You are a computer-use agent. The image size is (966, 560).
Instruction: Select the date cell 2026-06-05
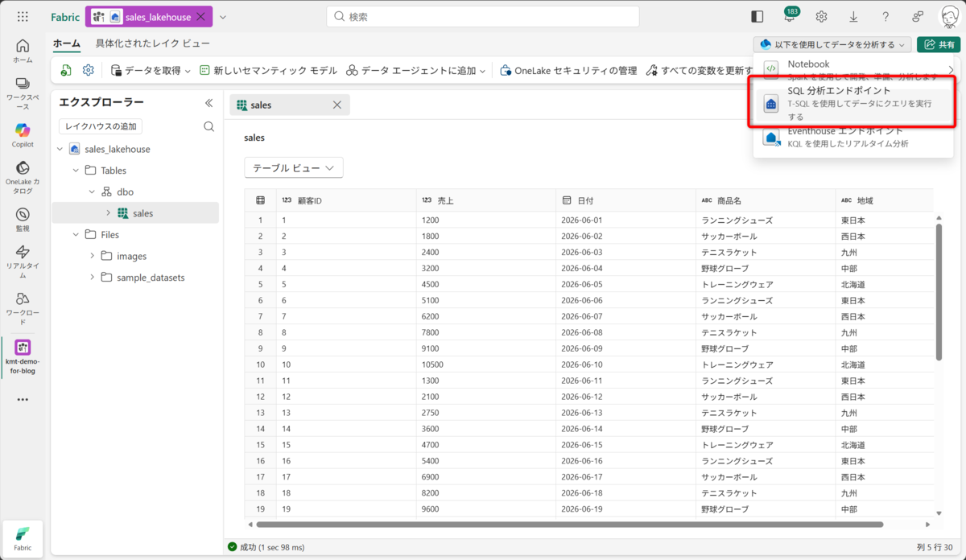pyautogui.click(x=625, y=284)
